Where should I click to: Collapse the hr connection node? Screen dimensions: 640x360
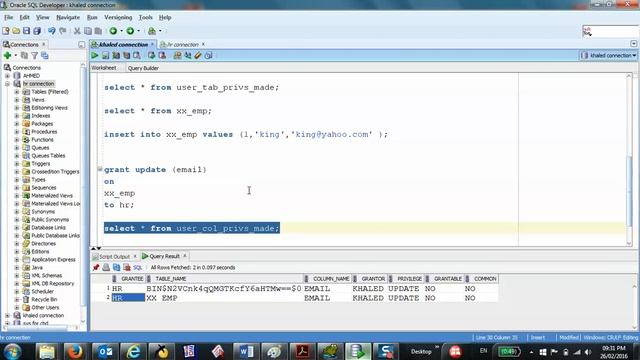pyautogui.click(x=7, y=84)
